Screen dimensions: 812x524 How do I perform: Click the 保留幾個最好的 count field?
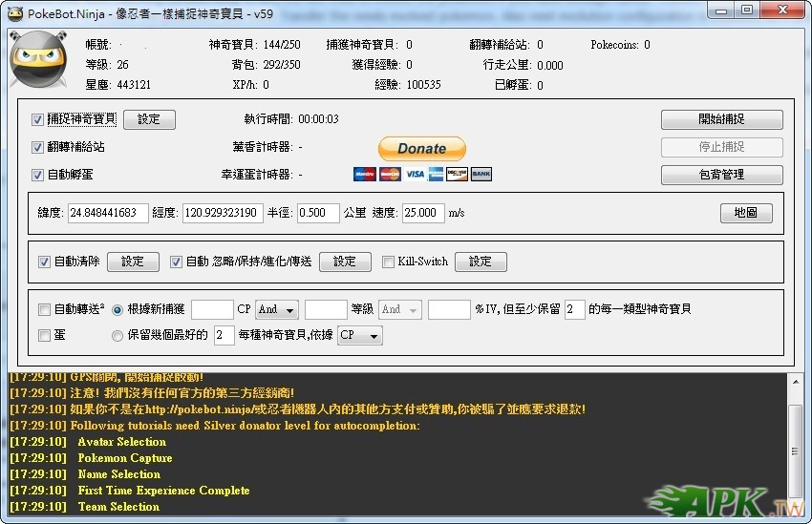[224, 335]
